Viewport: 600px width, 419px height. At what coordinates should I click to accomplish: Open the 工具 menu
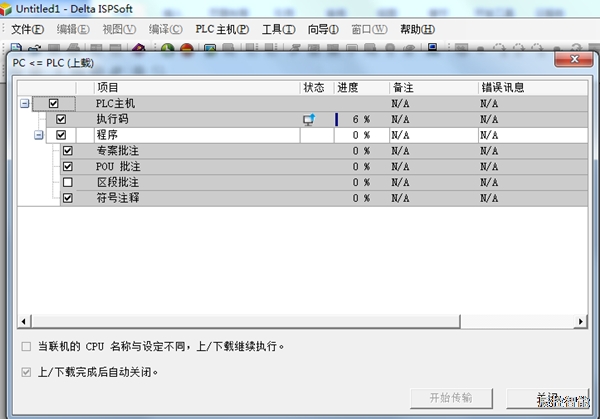[x=278, y=29]
